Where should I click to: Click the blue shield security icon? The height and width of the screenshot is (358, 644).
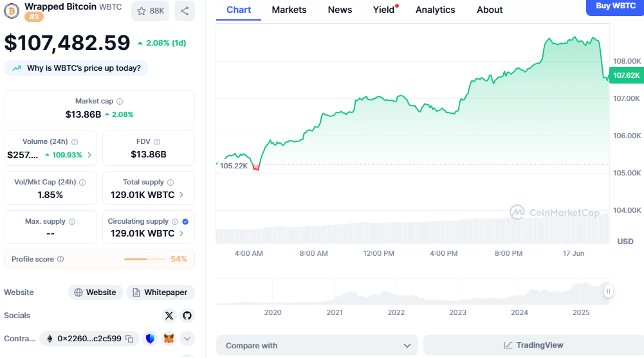click(151, 339)
